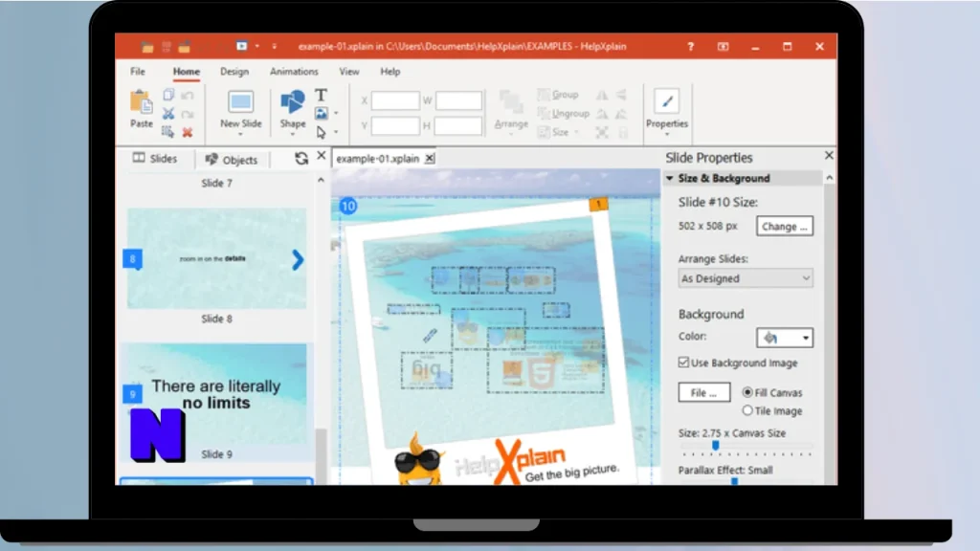
Task: Switch to the Design tab
Action: click(234, 71)
